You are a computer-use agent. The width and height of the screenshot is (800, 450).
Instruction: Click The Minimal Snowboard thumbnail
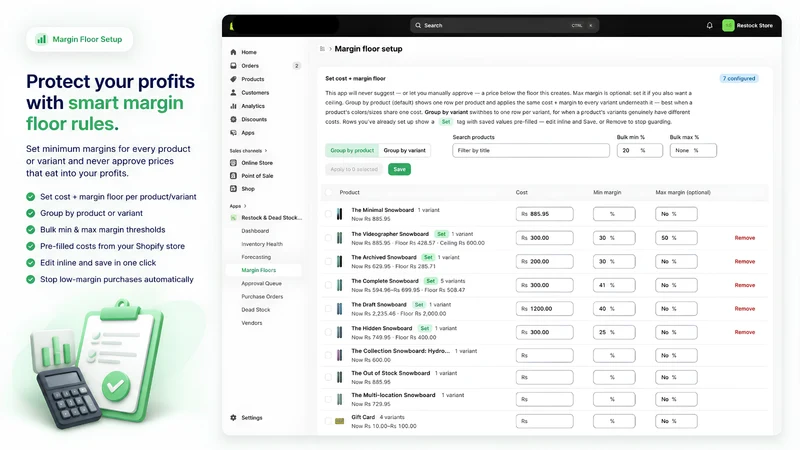pyautogui.click(x=339, y=214)
